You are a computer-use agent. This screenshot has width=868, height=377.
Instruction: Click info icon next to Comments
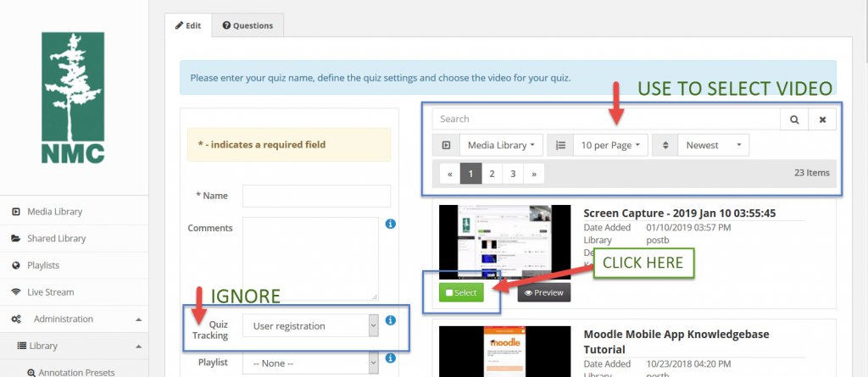point(390,225)
